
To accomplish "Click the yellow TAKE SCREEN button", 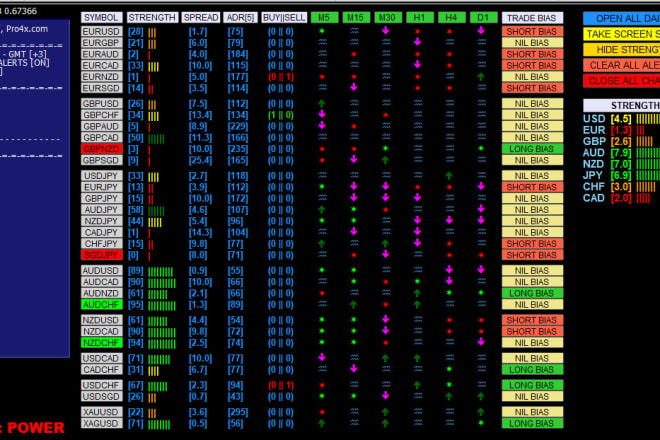I will pos(622,34).
